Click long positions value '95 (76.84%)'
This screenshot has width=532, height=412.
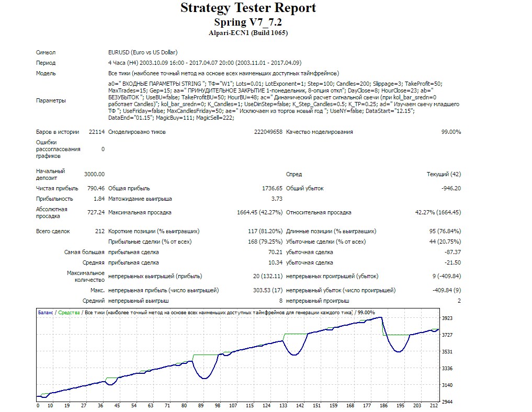pos(445,231)
